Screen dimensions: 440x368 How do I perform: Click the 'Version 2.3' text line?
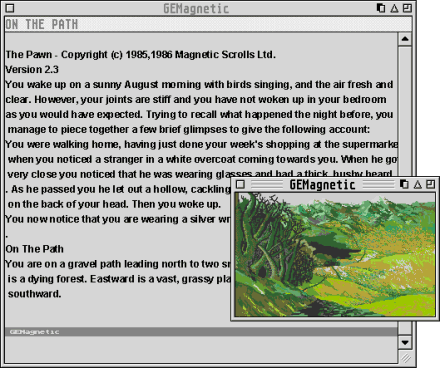click(32, 69)
